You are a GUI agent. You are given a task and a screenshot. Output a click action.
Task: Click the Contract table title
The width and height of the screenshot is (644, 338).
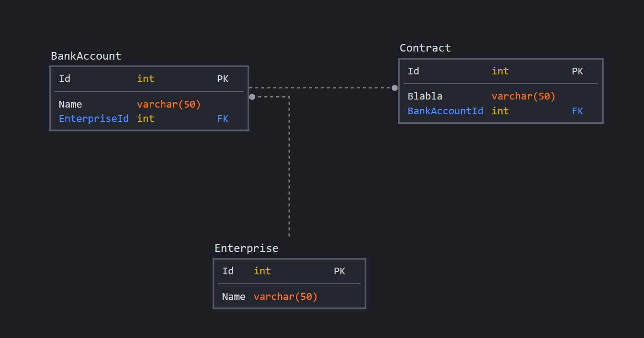[425, 48]
